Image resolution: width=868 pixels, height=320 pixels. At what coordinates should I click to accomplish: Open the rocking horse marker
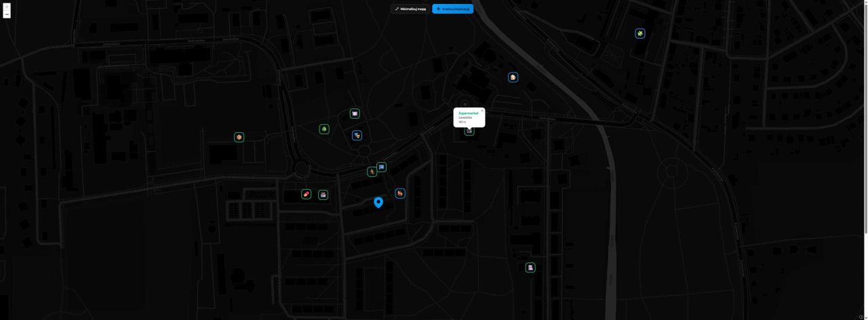[400, 193]
